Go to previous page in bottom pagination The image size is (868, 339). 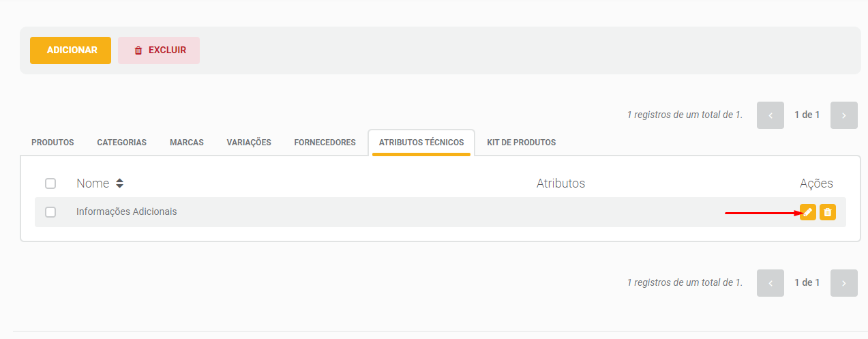coord(770,283)
